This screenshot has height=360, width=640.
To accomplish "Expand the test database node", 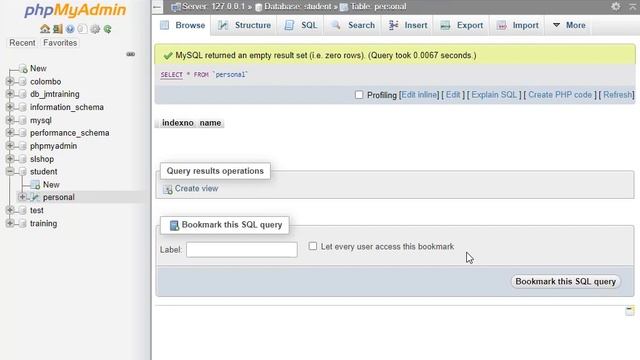I will click(10, 210).
